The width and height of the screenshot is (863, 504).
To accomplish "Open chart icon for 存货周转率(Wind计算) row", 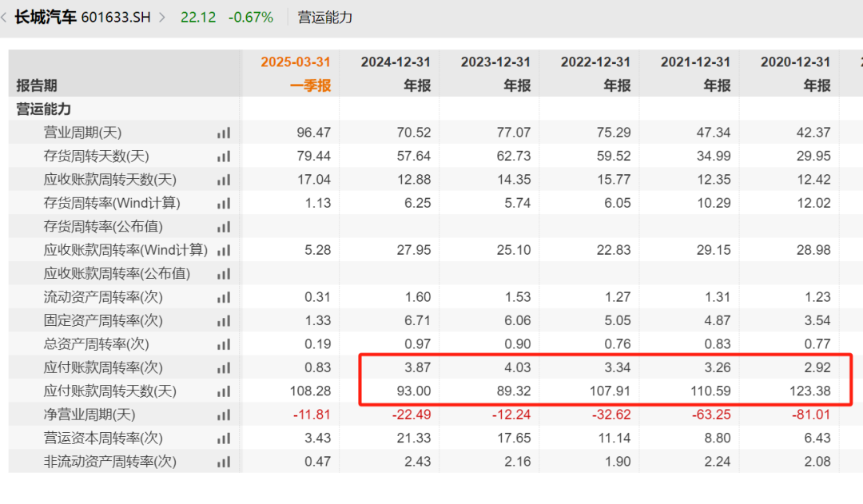I will (224, 204).
